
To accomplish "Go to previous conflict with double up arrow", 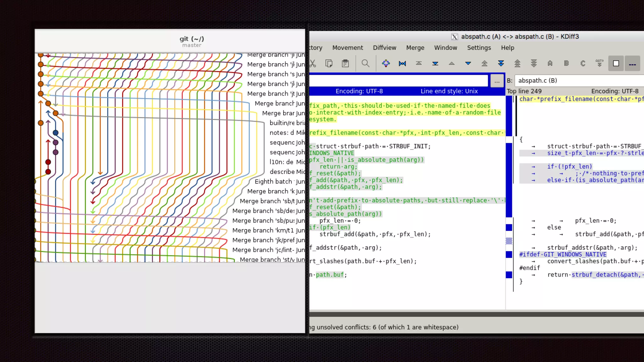I will point(485,63).
